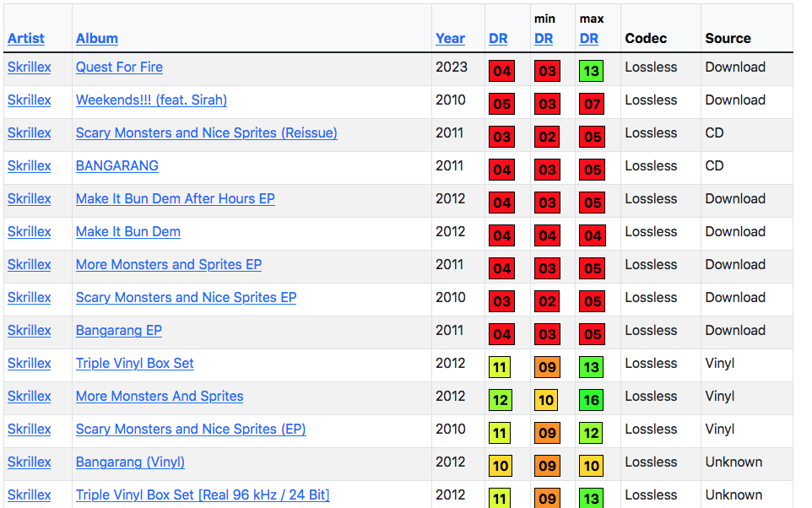Click Skrillex artist link in Bangarang EP row
Image resolution: width=812 pixels, height=508 pixels.
[x=29, y=331]
